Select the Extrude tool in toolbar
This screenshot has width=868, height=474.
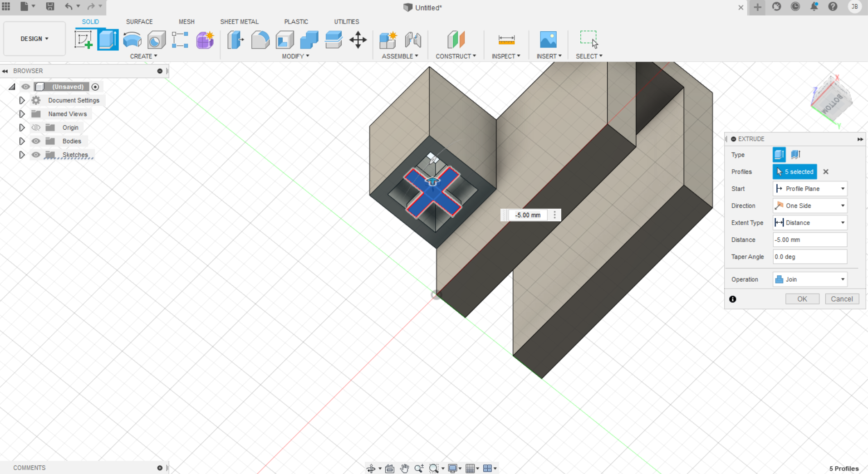pos(108,39)
